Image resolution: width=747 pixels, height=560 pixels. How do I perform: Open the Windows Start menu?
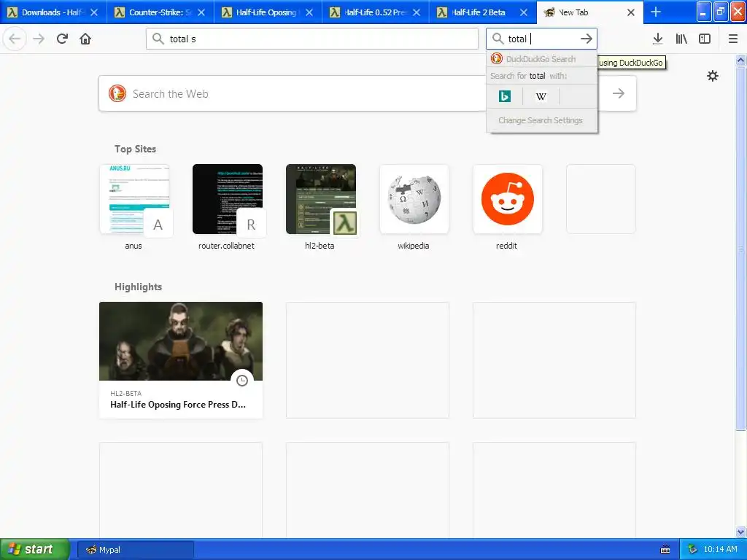[34, 549]
